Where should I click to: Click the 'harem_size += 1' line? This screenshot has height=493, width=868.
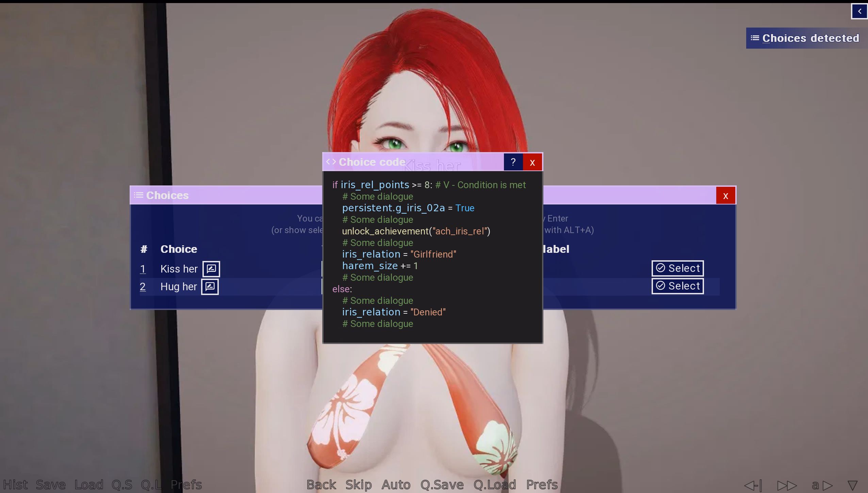point(380,266)
